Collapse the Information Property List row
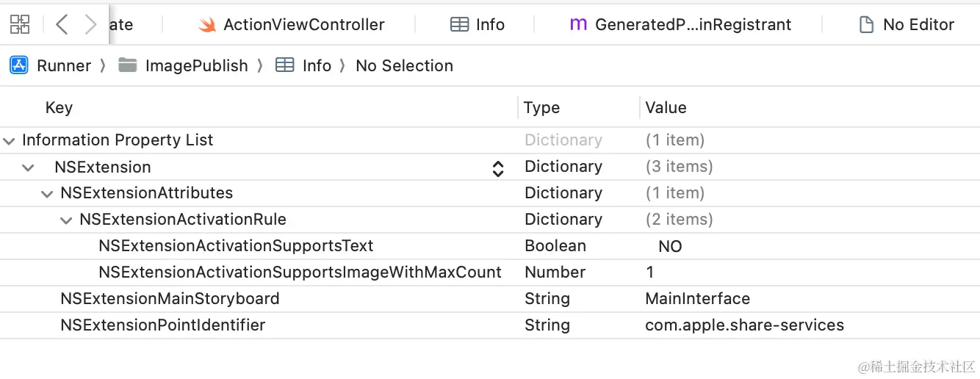980x379 pixels. pos(9,140)
